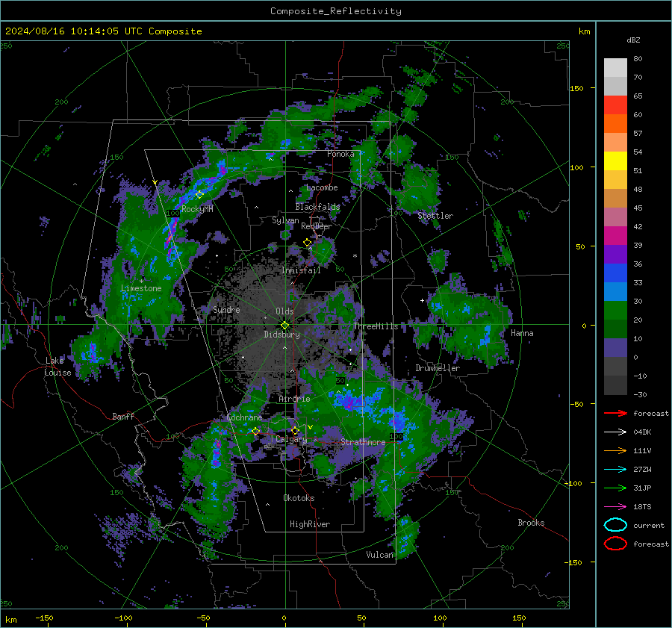The image size is (672, 628).
Task: Click the Hanna town label
Action: click(x=522, y=332)
